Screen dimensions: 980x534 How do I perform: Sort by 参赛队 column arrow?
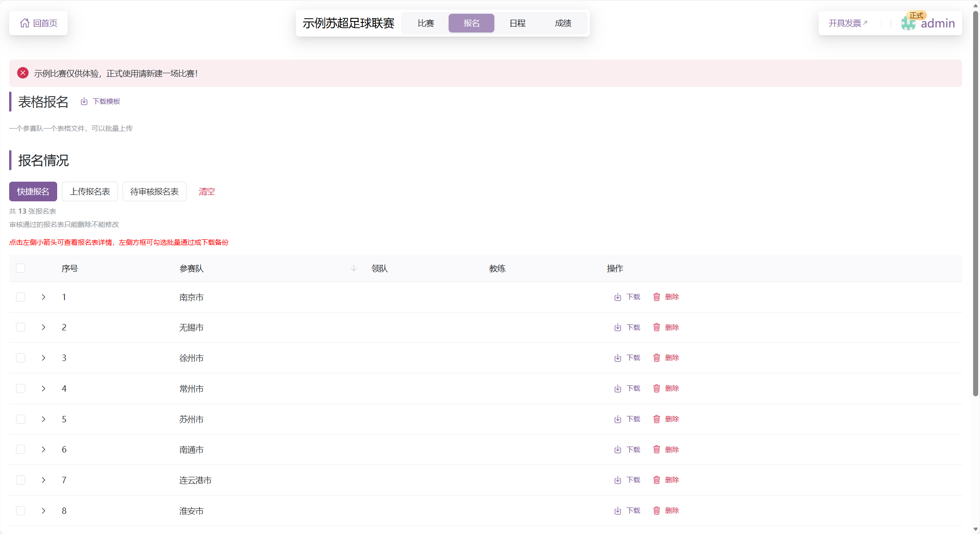(x=353, y=269)
